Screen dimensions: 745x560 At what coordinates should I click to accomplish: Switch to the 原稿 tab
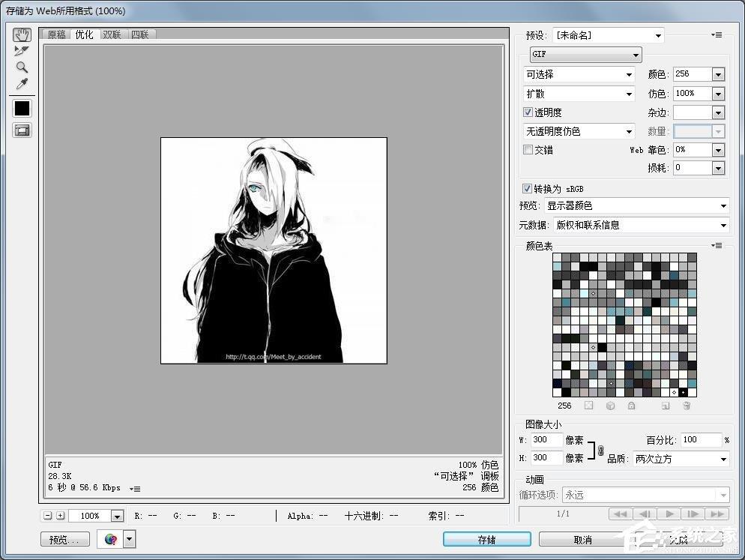pos(56,34)
